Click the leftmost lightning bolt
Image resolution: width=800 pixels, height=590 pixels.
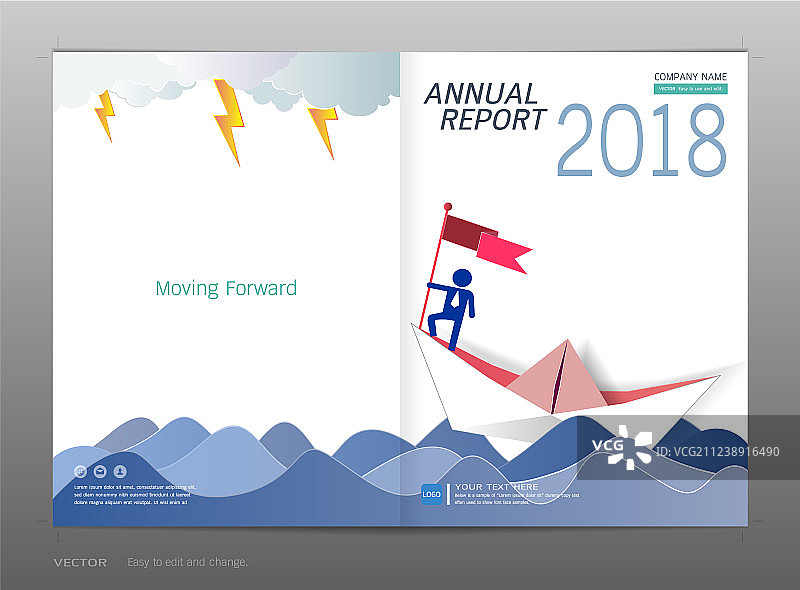click(x=103, y=115)
